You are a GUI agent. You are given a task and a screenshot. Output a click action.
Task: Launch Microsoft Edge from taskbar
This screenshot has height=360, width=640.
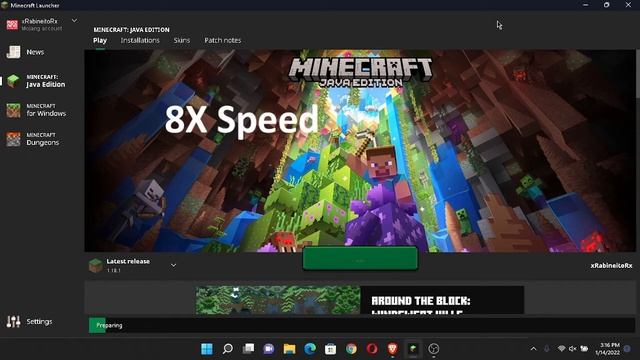pyautogui.click(x=310, y=349)
